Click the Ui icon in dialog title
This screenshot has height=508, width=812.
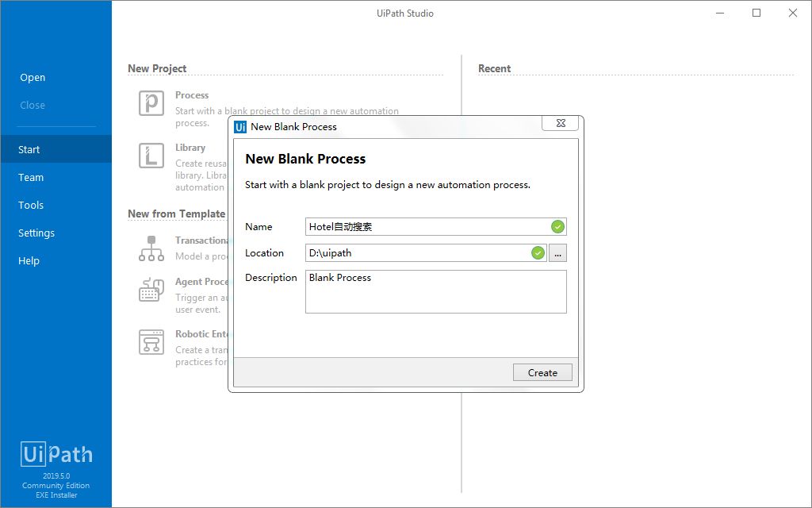[240, 127]
